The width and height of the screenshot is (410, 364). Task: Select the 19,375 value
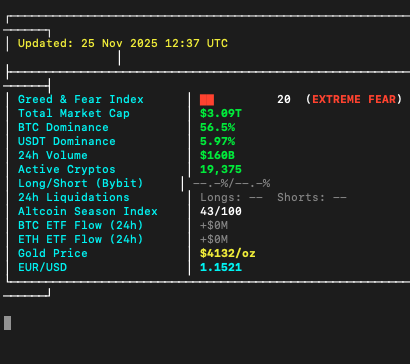click(x=221, y=170)
